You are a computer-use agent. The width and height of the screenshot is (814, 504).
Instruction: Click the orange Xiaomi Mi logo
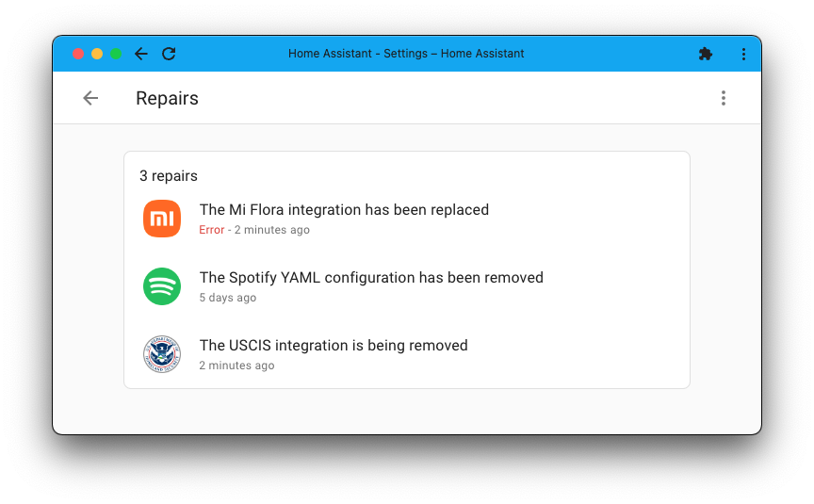point(162,219)
